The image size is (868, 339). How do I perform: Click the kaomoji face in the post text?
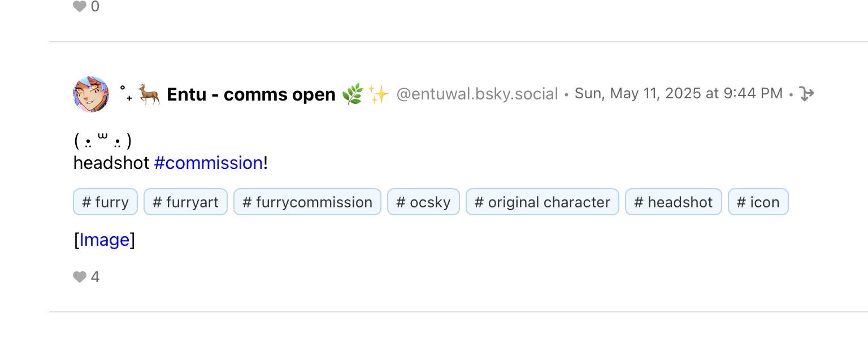(x=102, y=141)
